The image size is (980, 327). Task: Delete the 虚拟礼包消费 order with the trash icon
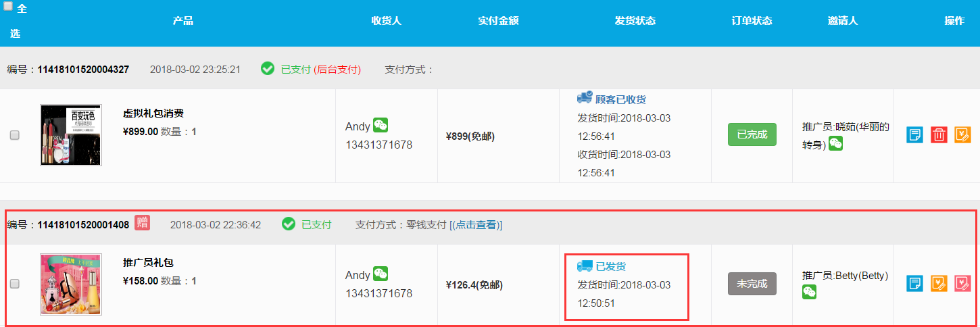939,134
